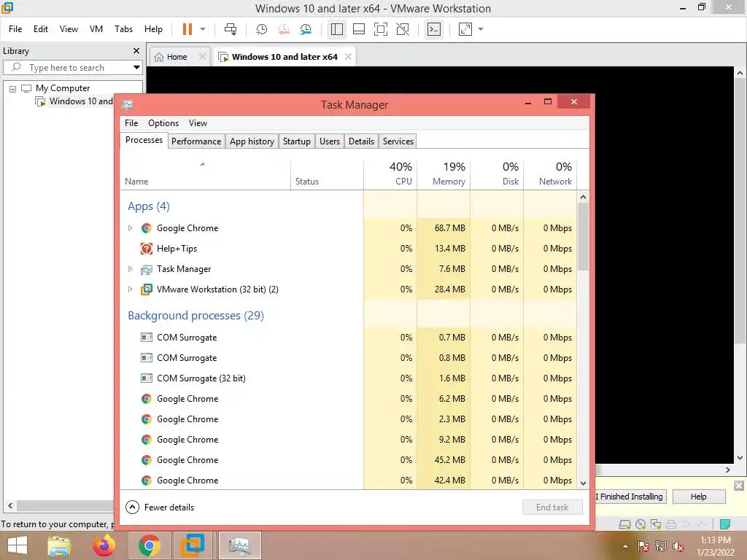Click the printer status bar icon

click(671, 525)
